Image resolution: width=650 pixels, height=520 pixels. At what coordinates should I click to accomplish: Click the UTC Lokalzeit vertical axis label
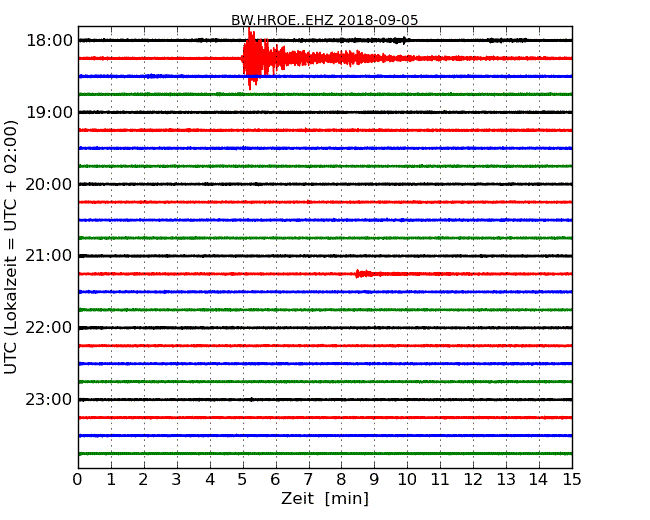click(x=11, y=247)
